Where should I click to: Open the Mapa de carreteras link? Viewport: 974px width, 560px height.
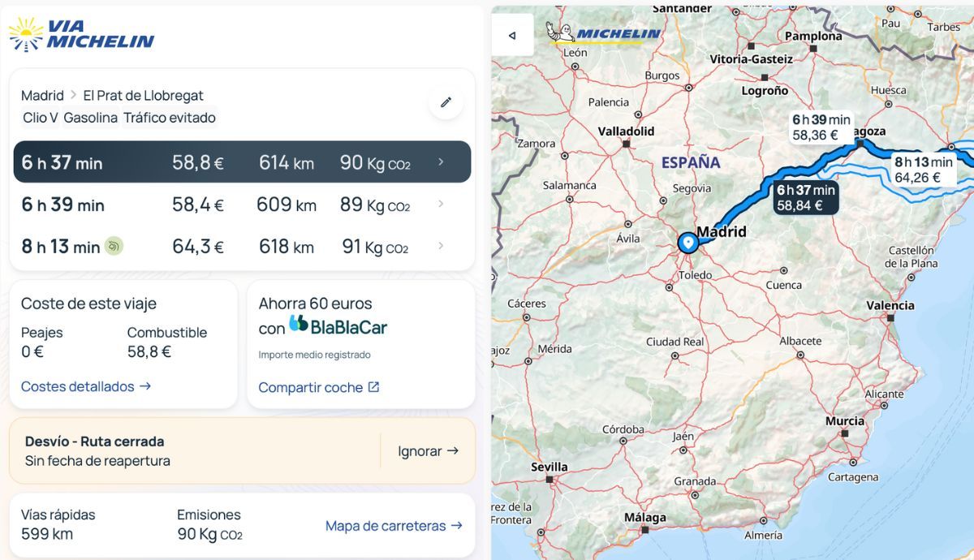point(394,526)
